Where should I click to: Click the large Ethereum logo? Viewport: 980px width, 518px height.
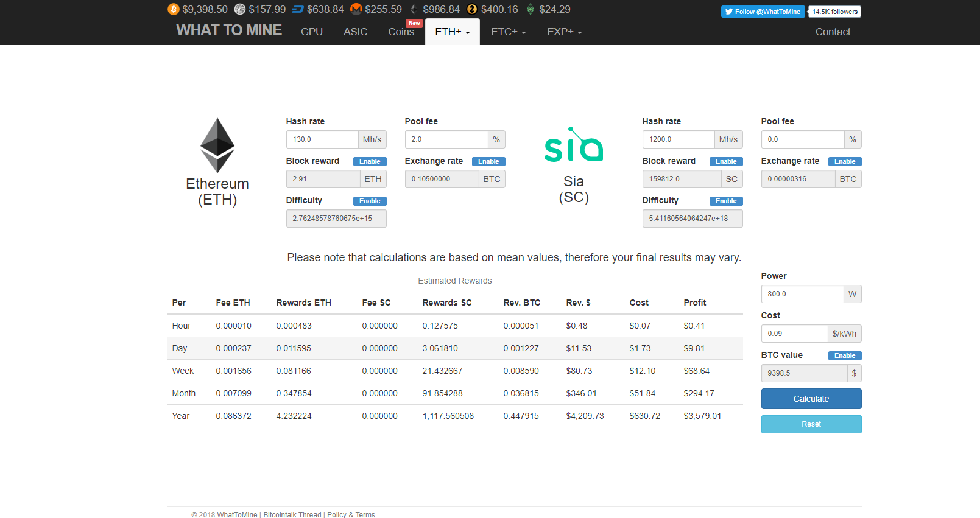coord(217,145)
